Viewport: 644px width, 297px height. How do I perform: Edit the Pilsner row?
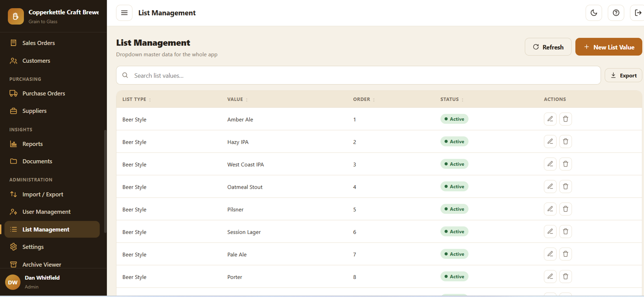(x=550, y=209)
